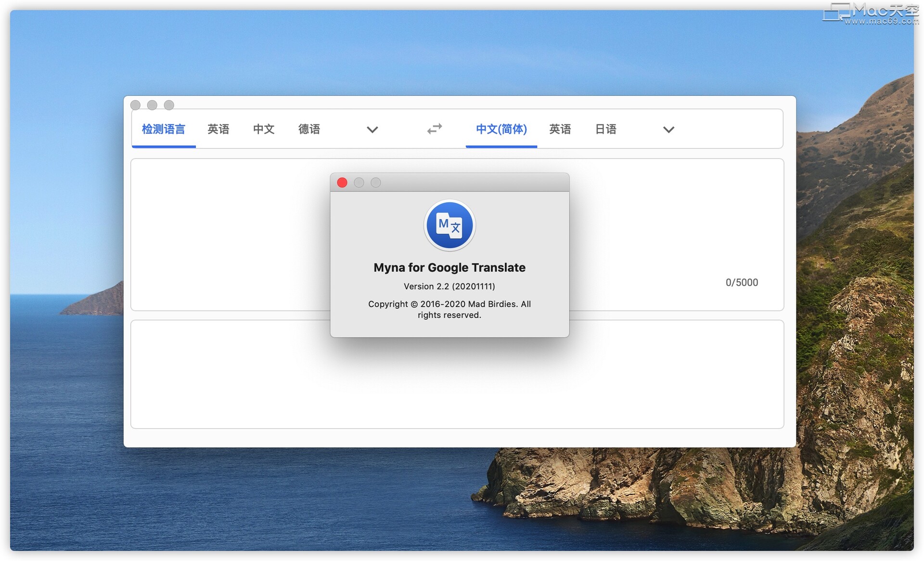Choose 英语 as source language
The height and width of the screenshot is (561, 924).
pos(218,129)
